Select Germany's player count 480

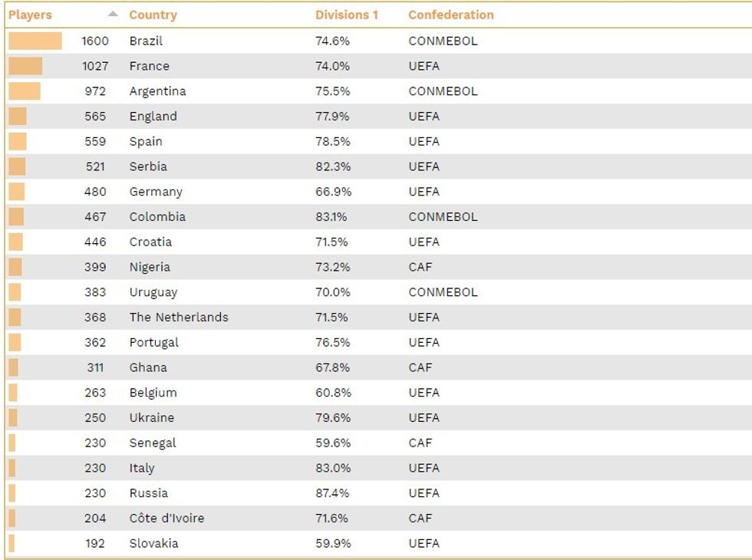(95, 192)
